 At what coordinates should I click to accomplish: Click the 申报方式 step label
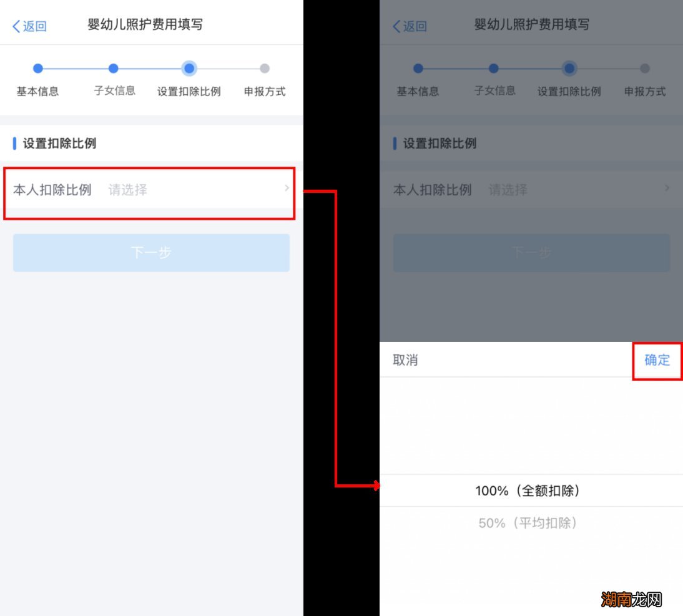coord(264,91)
